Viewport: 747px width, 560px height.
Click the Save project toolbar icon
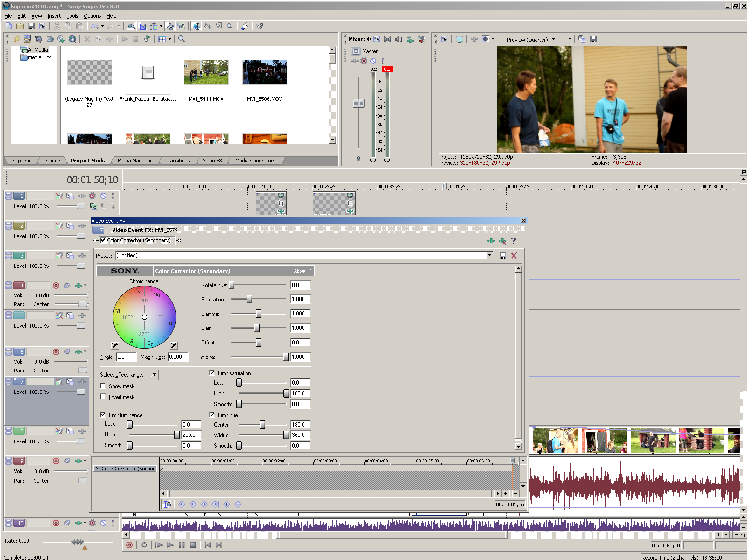[31, 27]
